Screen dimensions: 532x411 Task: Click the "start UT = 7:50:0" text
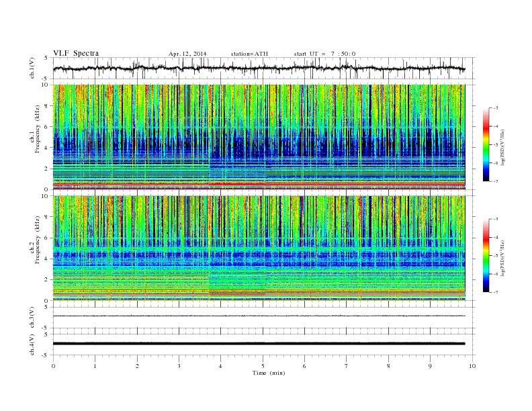[x=324, y=54]
